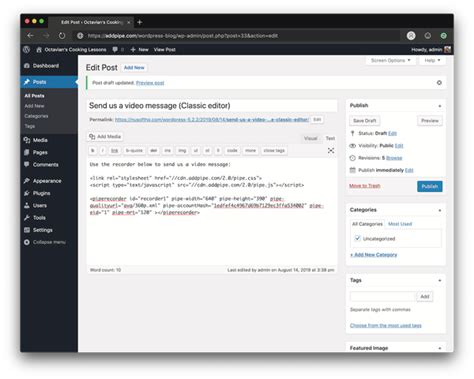Open a new browser tab with plus
Screen dimensions: 474x379
[140, 22]
